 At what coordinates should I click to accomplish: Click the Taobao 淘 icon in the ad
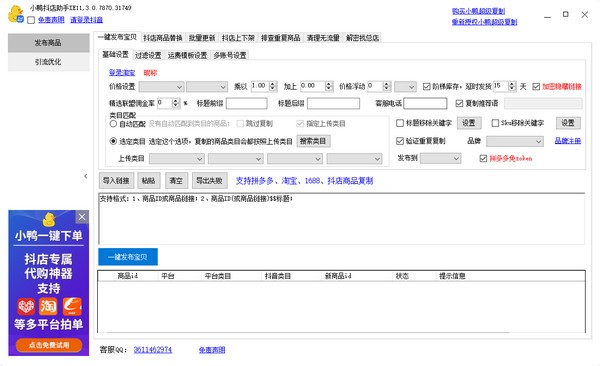pos(49,306)
